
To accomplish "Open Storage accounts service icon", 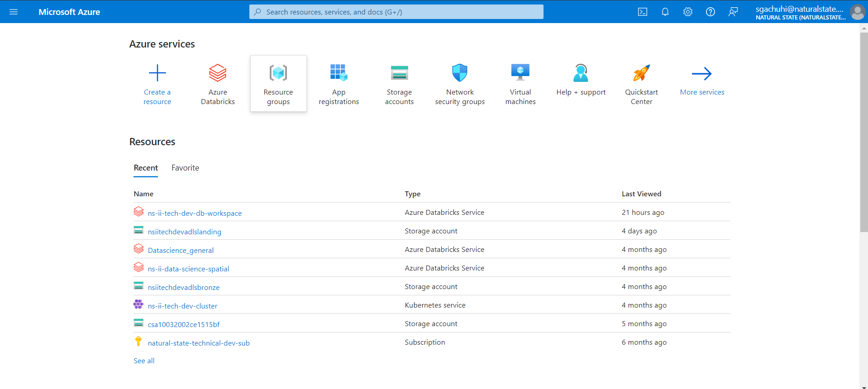I will coord(399,73).
